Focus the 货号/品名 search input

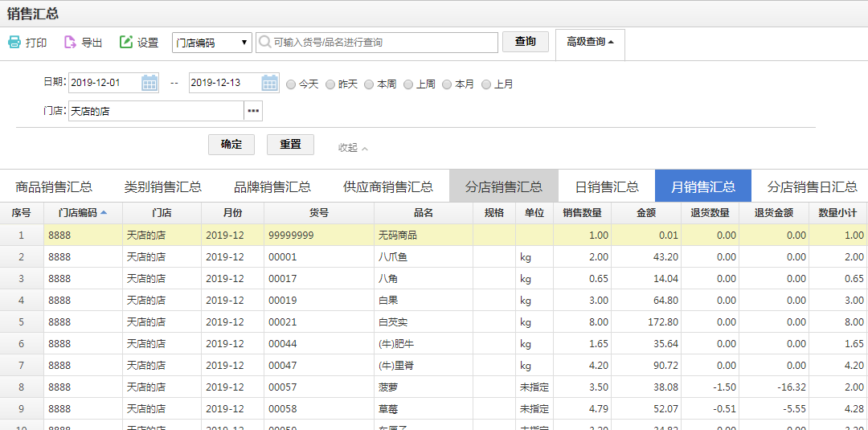[376, 43]
